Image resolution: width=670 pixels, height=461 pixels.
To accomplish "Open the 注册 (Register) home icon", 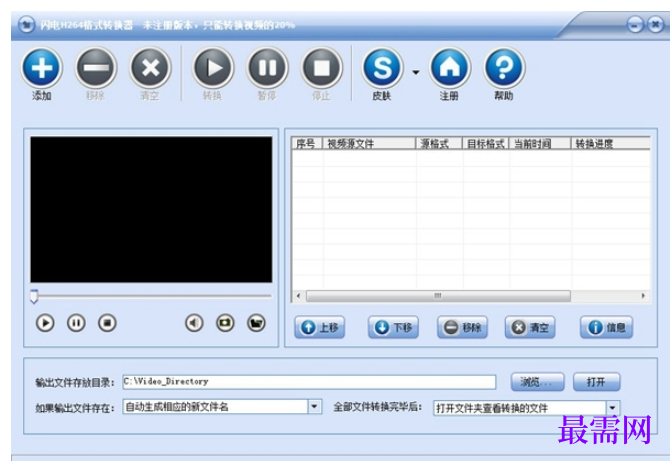I will 450,68.
